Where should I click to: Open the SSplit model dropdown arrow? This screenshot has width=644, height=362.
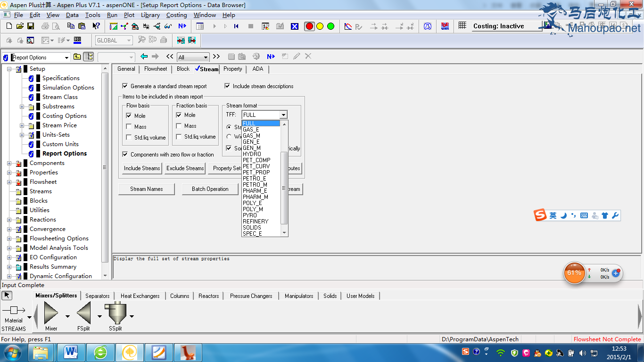click(132, 316)
